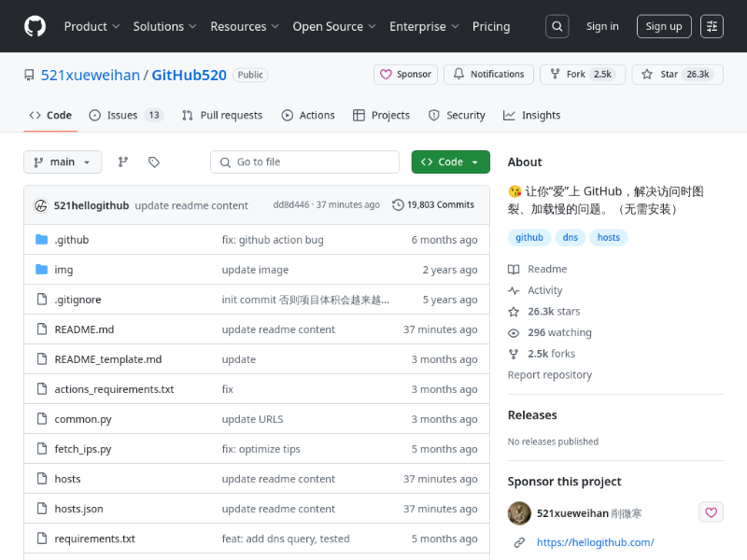
Task: Open the tags icon beside branches
Action: (x=154, y=162)
